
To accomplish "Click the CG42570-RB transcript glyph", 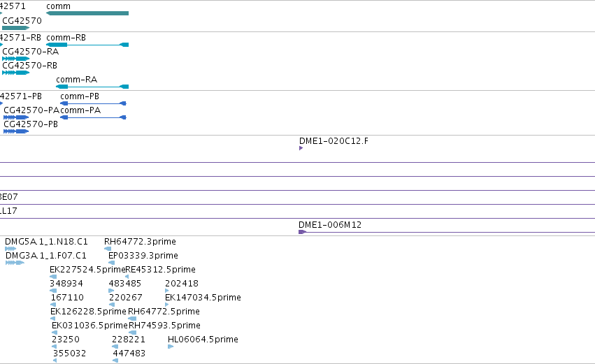I will [15, 73].
